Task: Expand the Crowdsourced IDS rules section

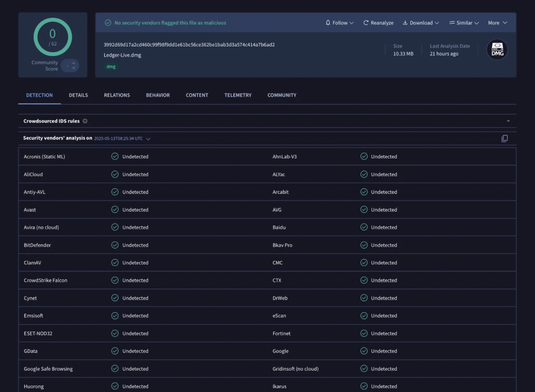Action: pos(508,121)
